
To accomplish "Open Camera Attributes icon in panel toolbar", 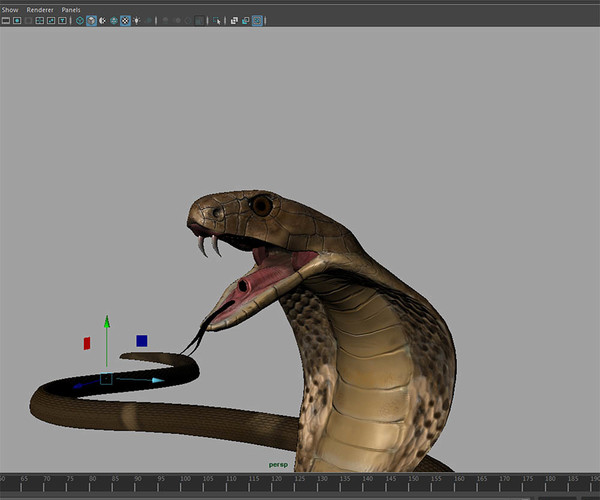I will pyautogui.click(x=17, y=21).
